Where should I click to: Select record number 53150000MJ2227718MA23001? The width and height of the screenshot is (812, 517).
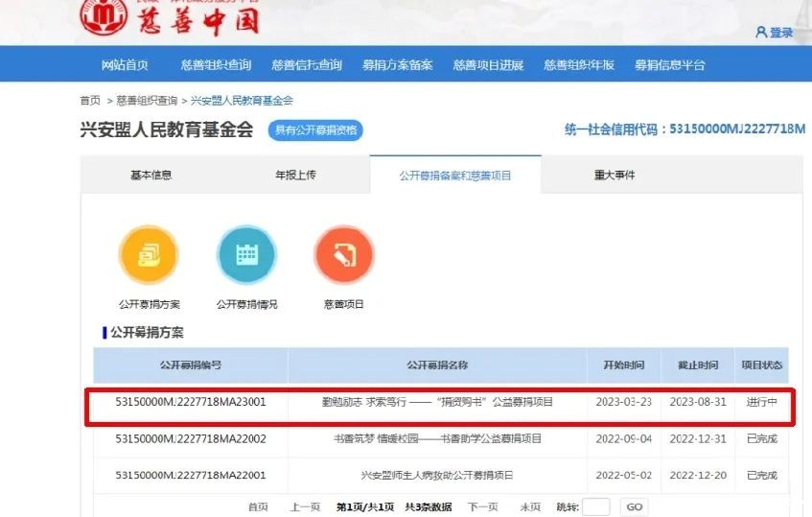click(x=191, y=402)
